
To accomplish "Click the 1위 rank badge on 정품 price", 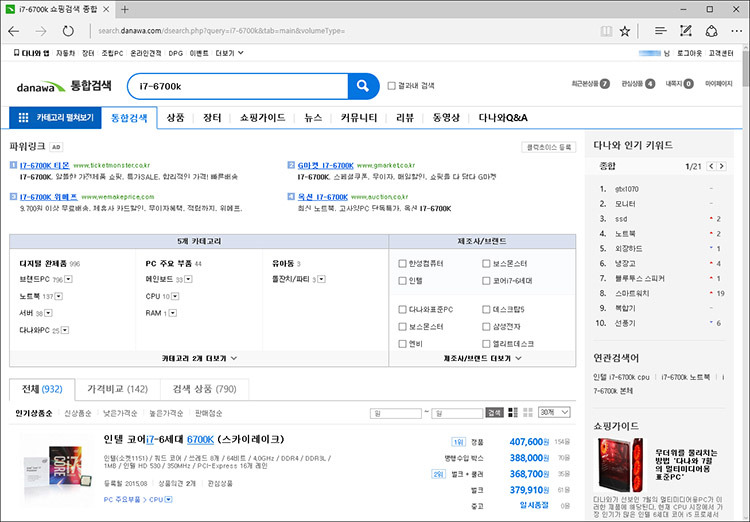I will 458,442.
